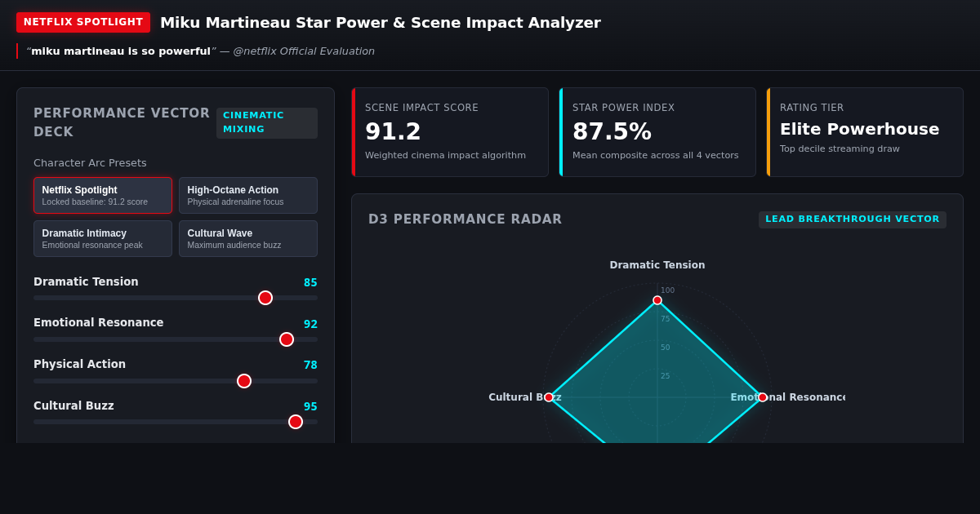Apply the Dramatic Intimacy preset

[x=103, y=239]
